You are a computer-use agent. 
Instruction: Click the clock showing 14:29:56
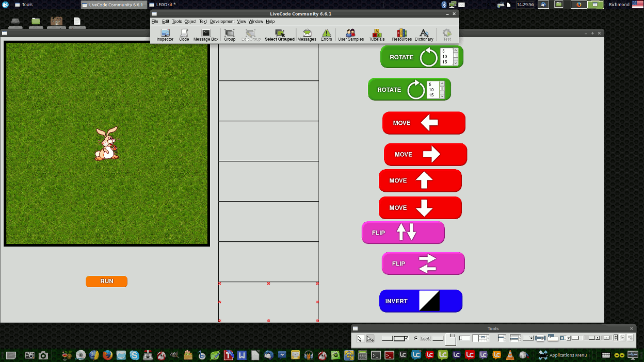pos(525,4)
